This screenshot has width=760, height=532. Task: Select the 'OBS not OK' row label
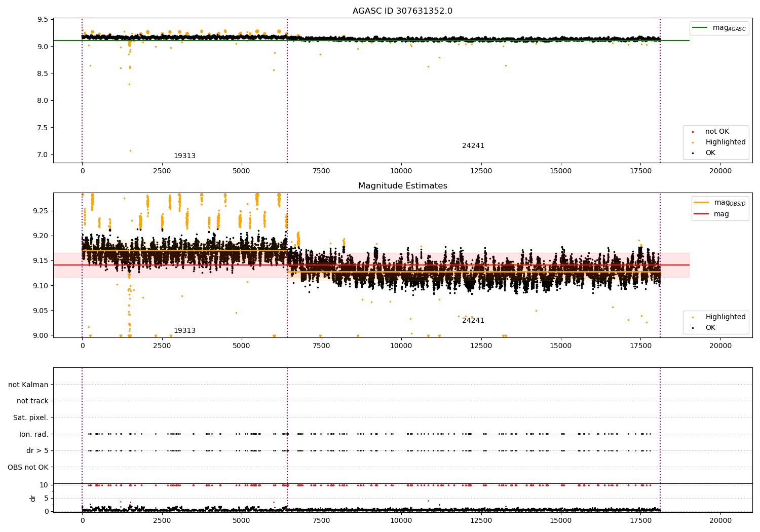(28, 467)
